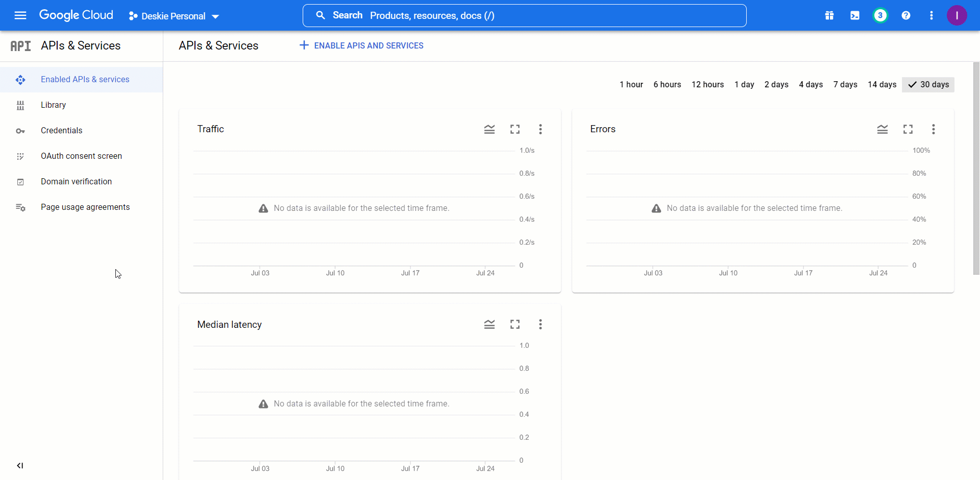Open the Deskie Personal project selector

[174, 16]
